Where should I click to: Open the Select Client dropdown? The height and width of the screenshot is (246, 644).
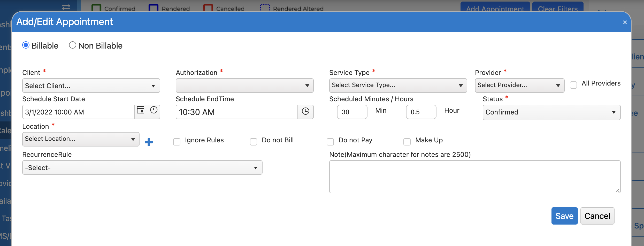coord(91,86)
